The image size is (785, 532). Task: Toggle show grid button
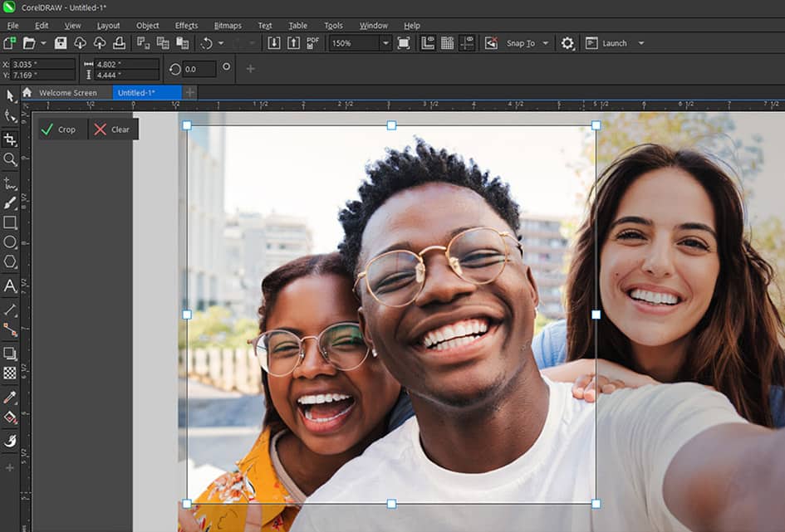447,43
